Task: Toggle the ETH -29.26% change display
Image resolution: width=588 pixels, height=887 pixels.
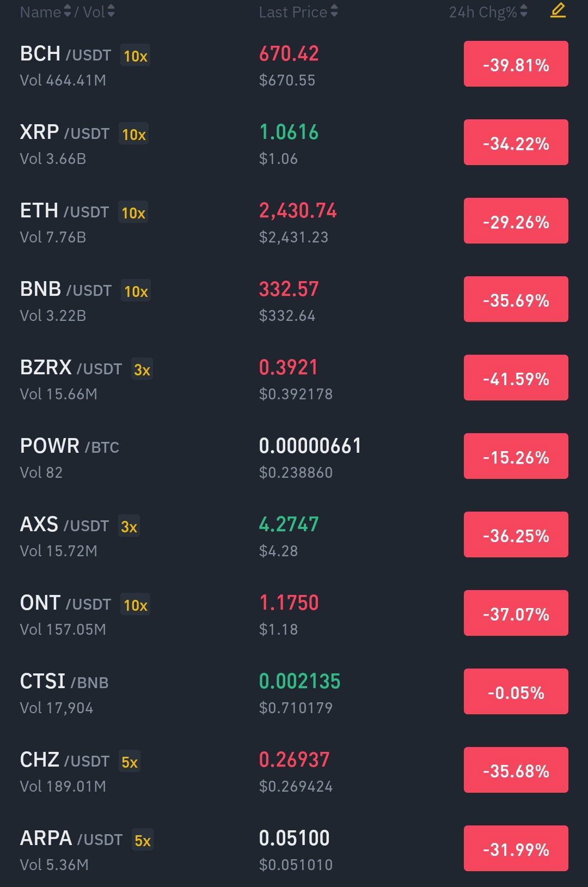Action: click(x=516, y=221)
